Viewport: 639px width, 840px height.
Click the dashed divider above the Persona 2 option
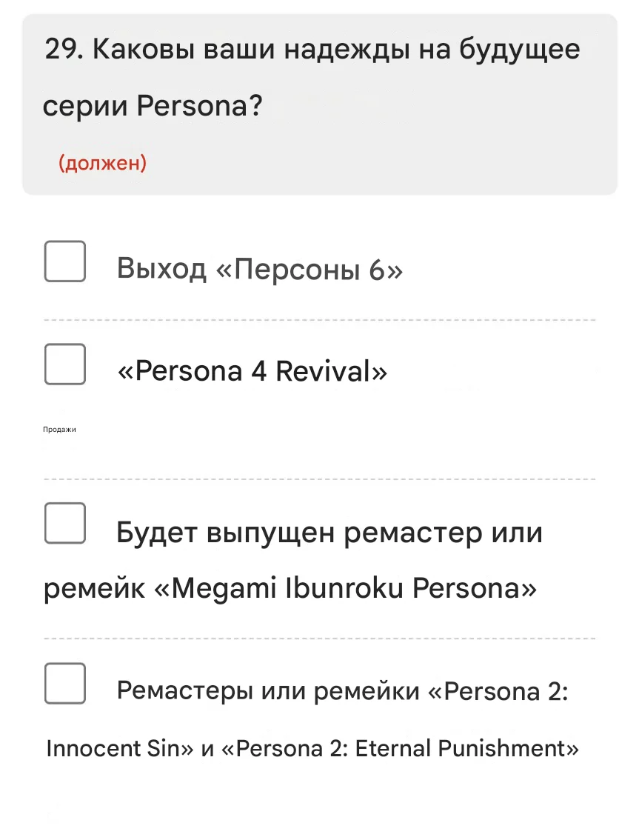click(320, 638)
